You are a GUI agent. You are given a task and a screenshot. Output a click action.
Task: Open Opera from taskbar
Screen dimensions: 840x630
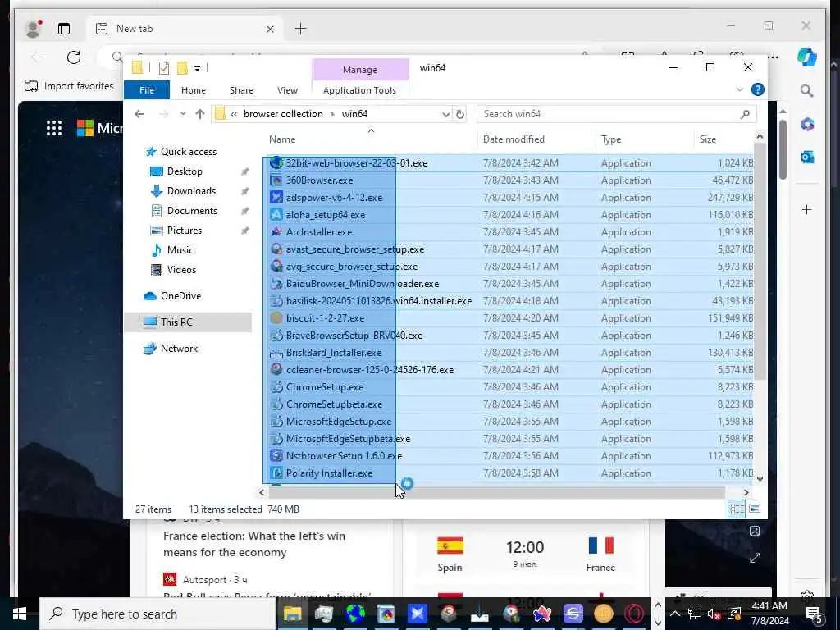point(634,614)
